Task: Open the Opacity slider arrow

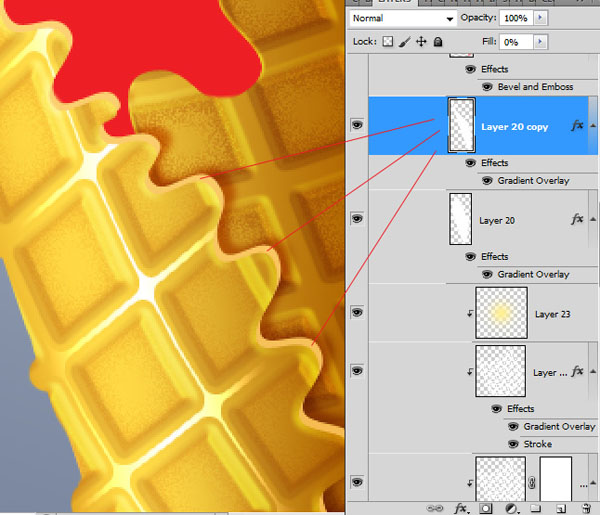Action: [541, 18]
